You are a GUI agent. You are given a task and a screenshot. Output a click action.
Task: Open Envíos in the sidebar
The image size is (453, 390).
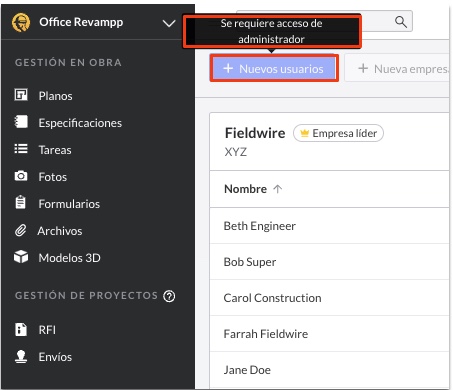tap(55, 357)
